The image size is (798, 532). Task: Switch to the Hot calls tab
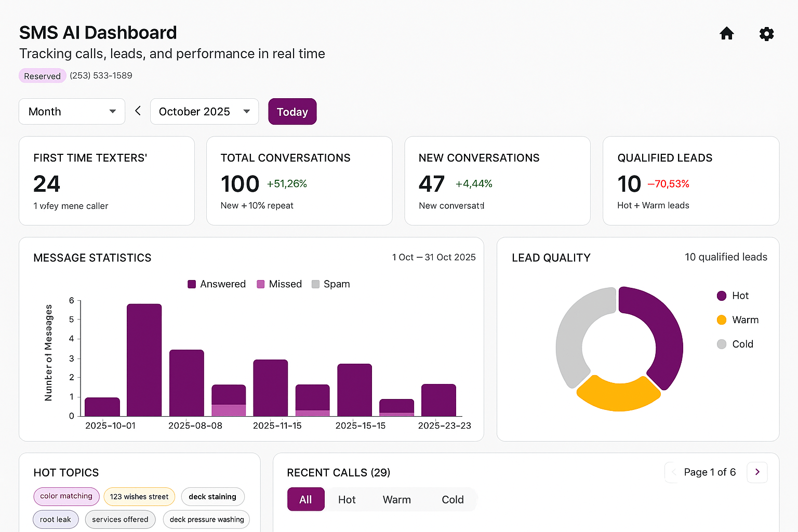coord(347,499)
